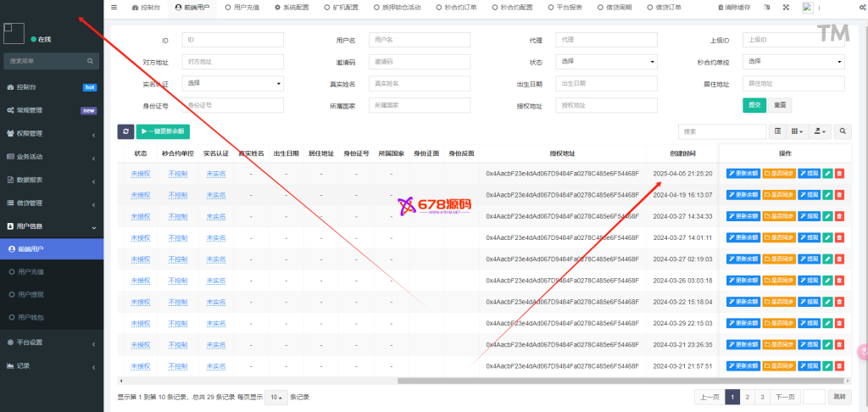Click the hamburger sidebar toggle icon
This screenshot has width=868, height=412.
click(x=114, y=7)
